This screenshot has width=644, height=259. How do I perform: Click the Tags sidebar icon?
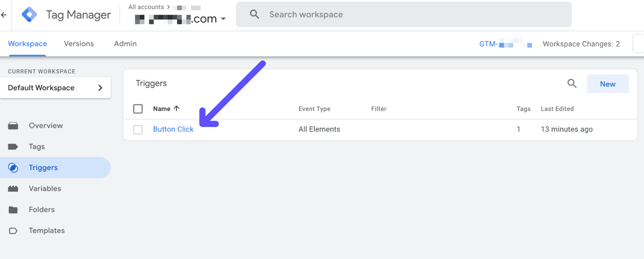click(13, 147)
